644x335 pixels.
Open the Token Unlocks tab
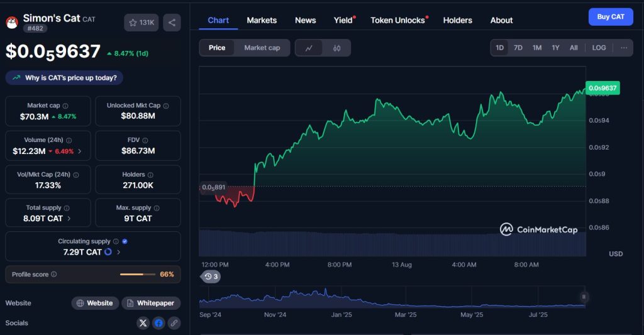point(397,20)
